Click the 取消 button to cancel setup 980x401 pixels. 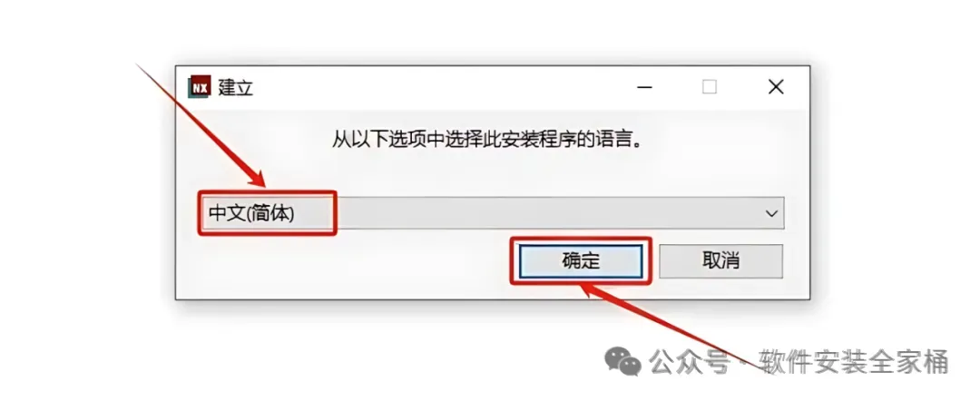pos(720,260)
